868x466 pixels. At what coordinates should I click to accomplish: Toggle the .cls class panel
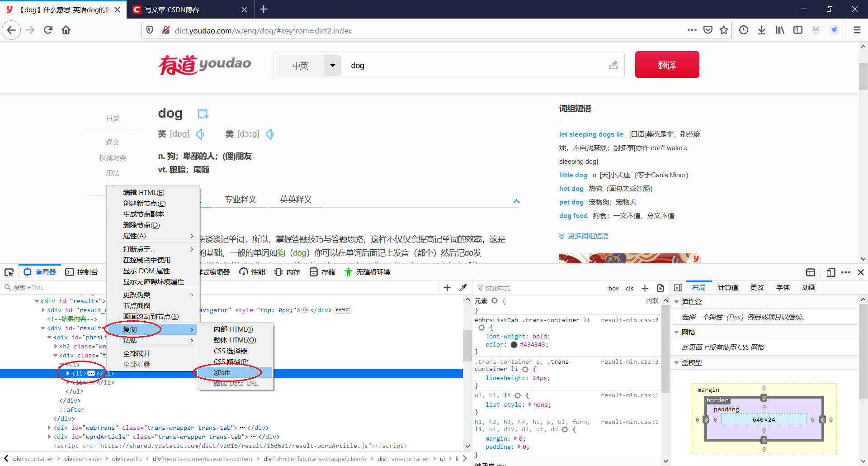coord(629,288)
